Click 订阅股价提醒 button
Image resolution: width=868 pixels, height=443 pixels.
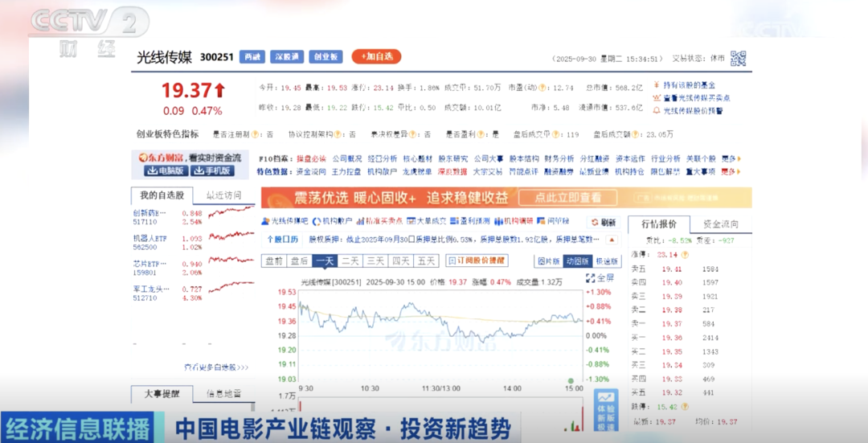click(477, 260)
